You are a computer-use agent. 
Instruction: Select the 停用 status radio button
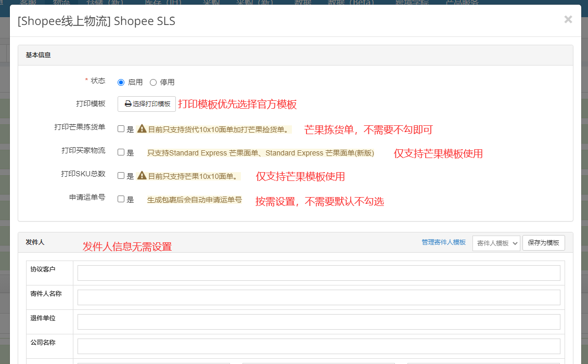[153, 83]
